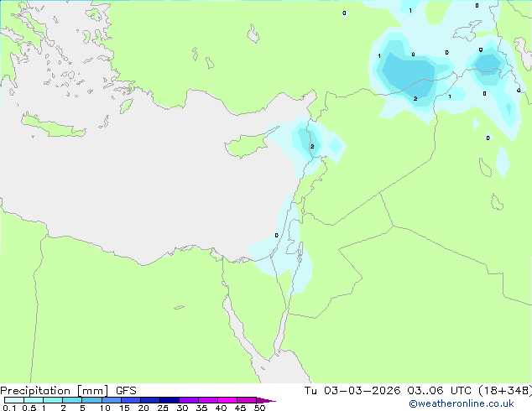This screenshot has width=532, height=411.
Task: Pick the 30–35 mm purple legend swatch
Action: [x=188, y=400]
